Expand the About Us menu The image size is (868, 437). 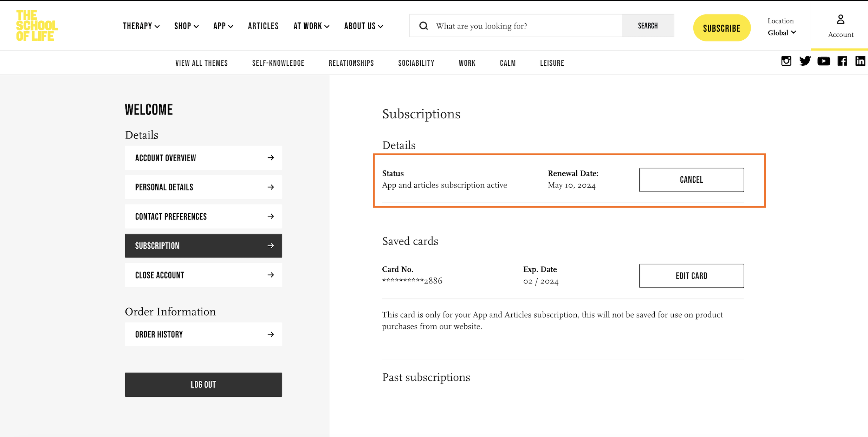pos(363,26)
